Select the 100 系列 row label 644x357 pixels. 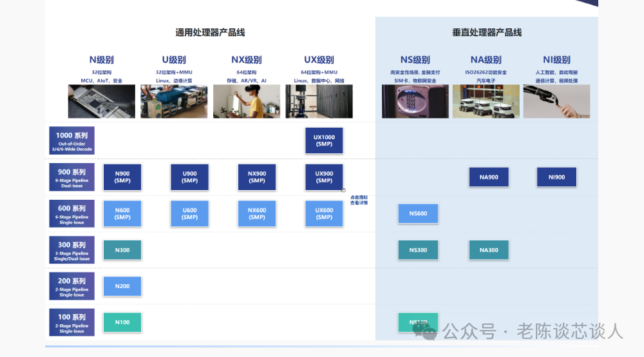coord(72,322)
